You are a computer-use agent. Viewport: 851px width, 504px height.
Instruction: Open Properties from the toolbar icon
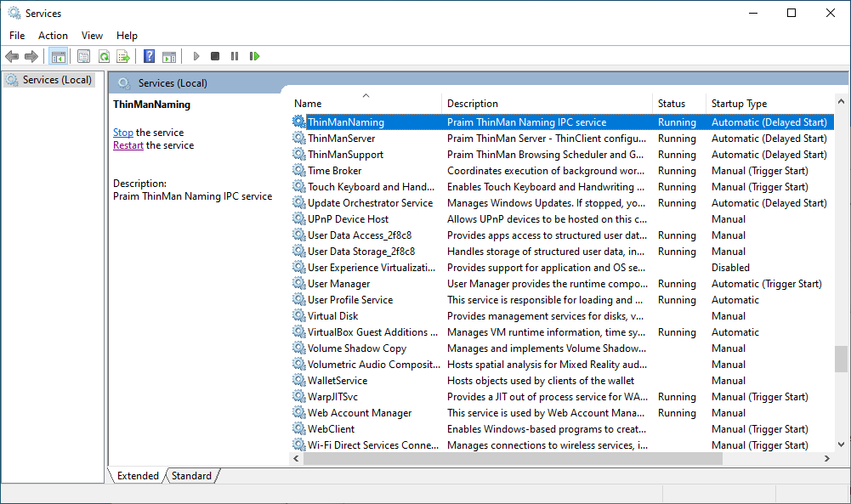83,56
